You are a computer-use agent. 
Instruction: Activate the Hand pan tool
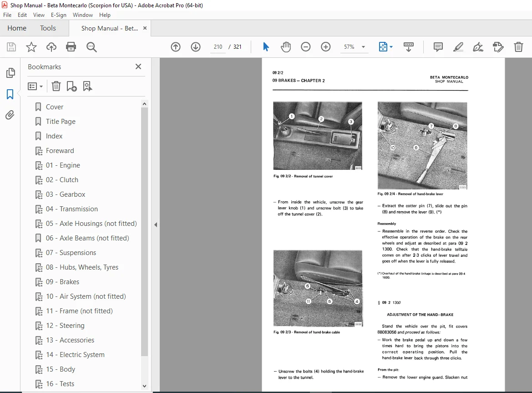(x=286, y=47)
